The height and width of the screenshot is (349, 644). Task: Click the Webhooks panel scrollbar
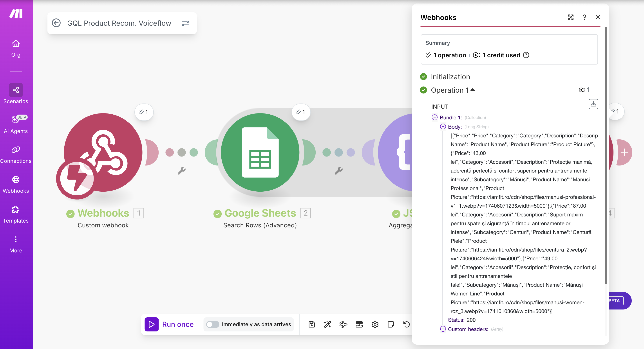click(606, 156)
